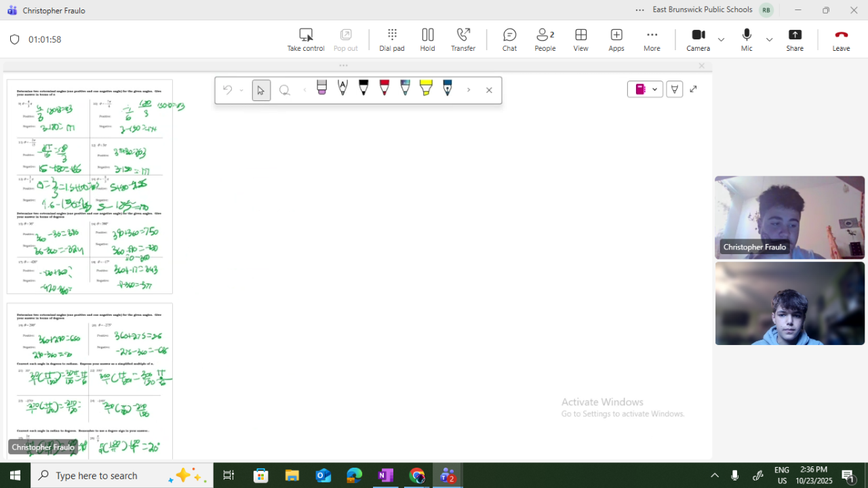Expand the Mic options dropdown arrow
The height and width of the screenshot is (488, 868).
tap(769, 39)
